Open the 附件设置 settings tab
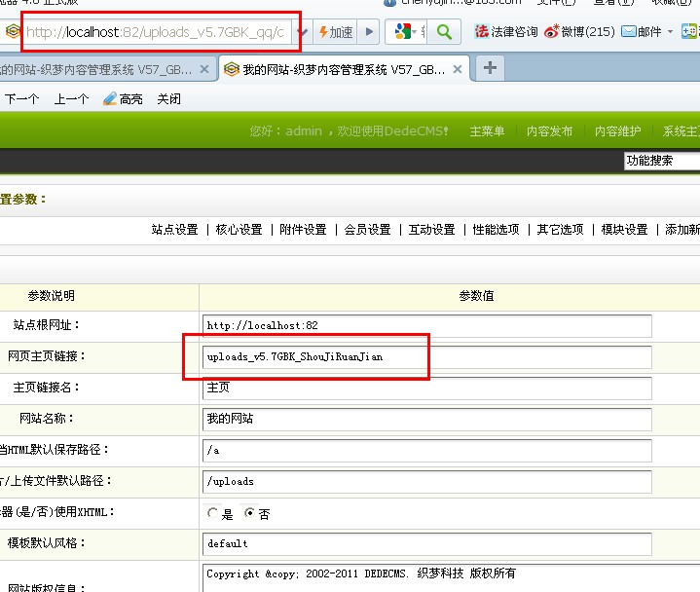The width and height of the screenshot is (700, 592). pyautogui.click(x=303, y=230)
